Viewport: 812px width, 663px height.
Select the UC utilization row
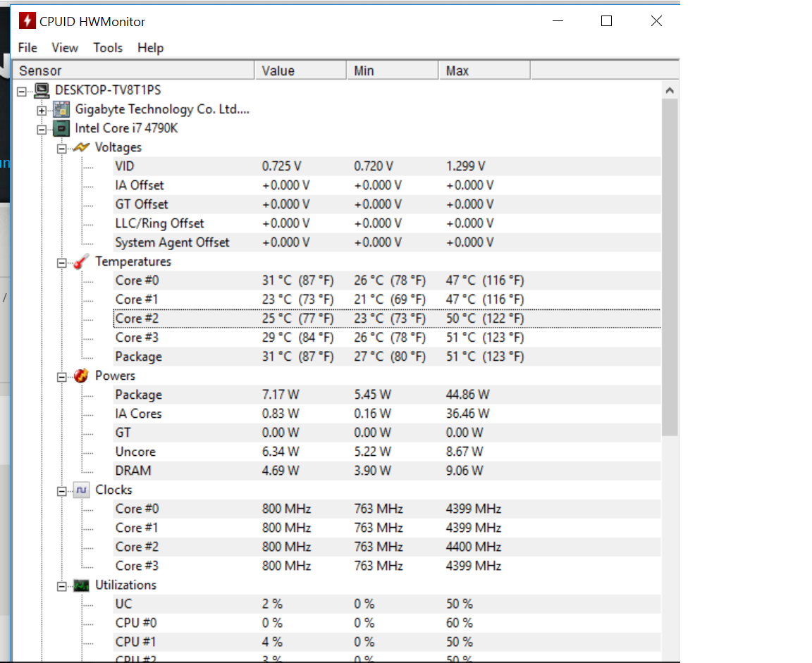387,604
